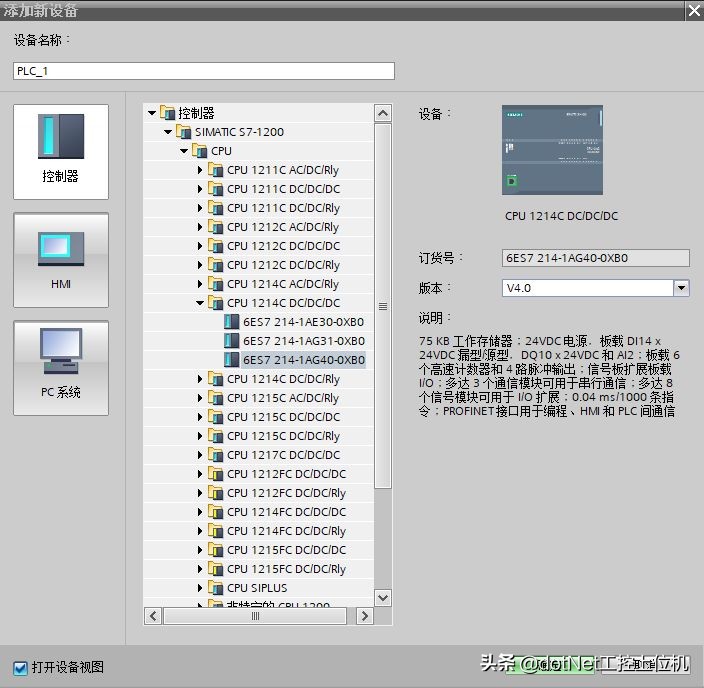This screenshot has width=704, height=688.
Task: Select the PC systems category
Action: coord(61,368)
